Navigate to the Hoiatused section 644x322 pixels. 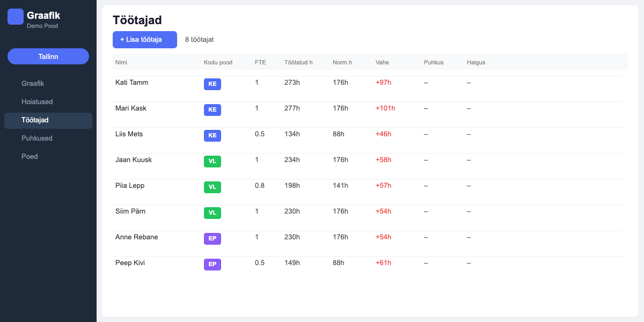[36, 101]
